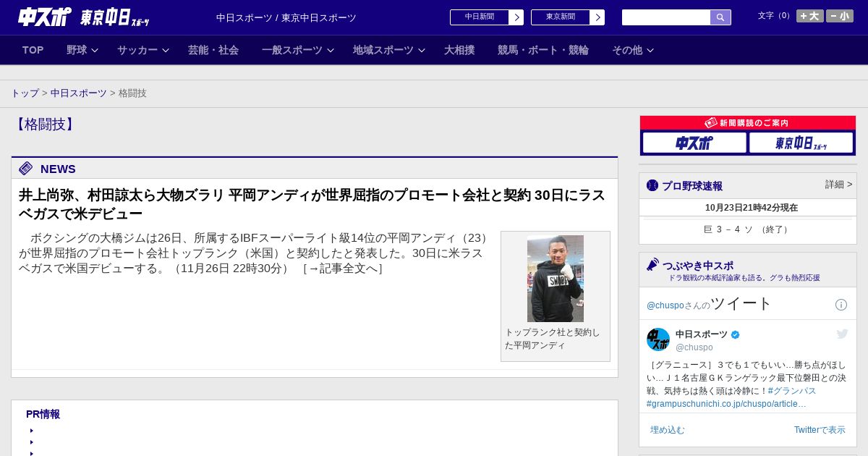Expand the 地域スポーツ dropdown chevron
The width and height of the screenshot is (868, 456).
click(x=422, y=50)
